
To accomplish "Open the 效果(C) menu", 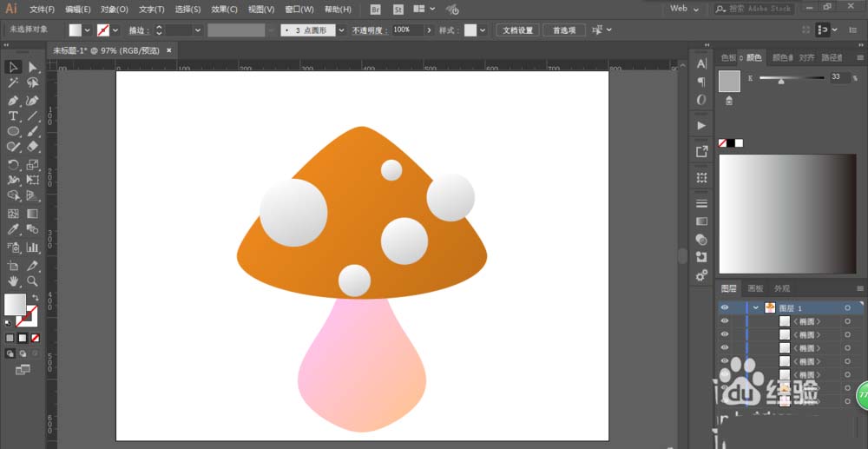I will 224,9.
